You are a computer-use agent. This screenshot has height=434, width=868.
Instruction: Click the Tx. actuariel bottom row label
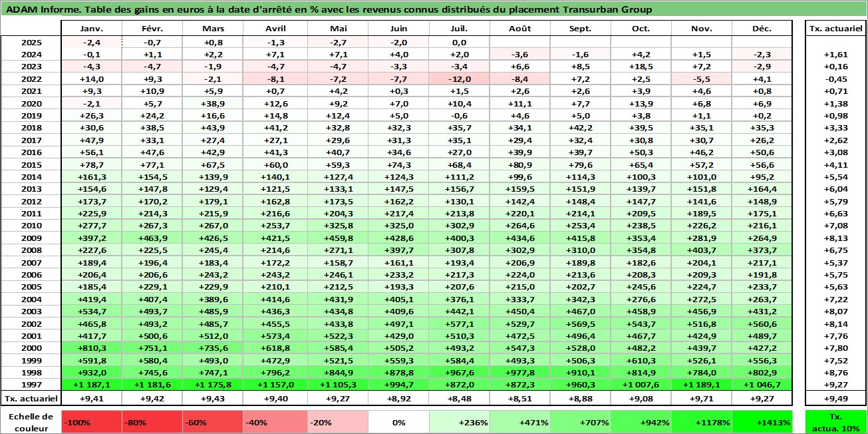[x=31, y=398]
